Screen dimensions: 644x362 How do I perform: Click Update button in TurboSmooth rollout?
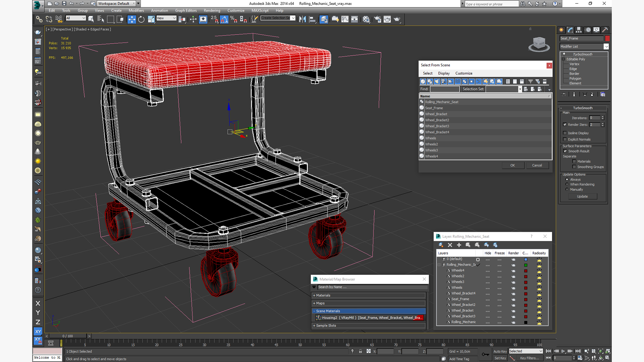582,196
